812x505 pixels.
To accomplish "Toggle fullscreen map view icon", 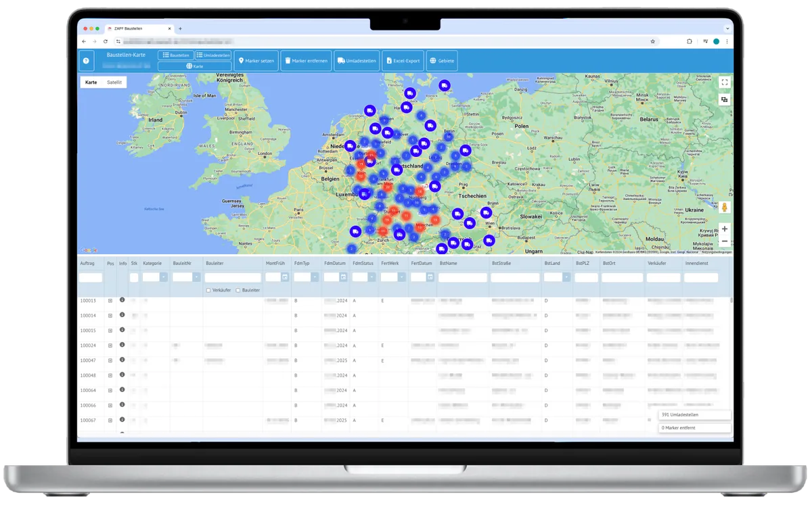I will [725, 82].
